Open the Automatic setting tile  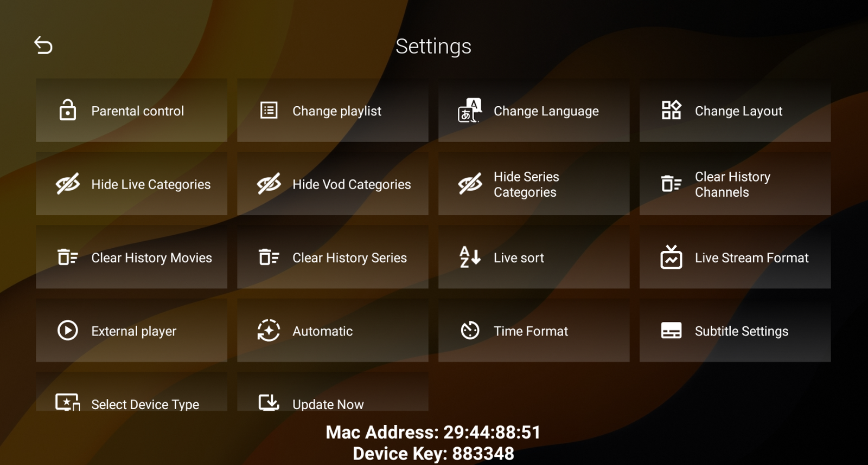tap(333, 330)
